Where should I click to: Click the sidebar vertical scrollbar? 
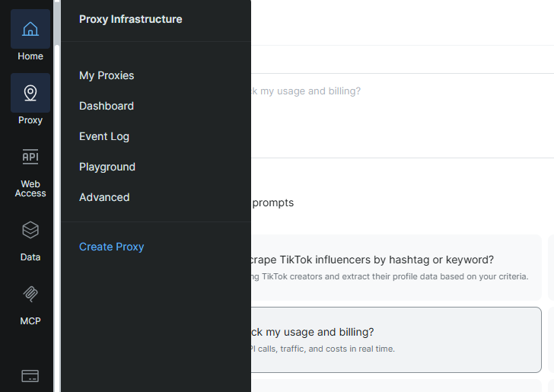56,190
